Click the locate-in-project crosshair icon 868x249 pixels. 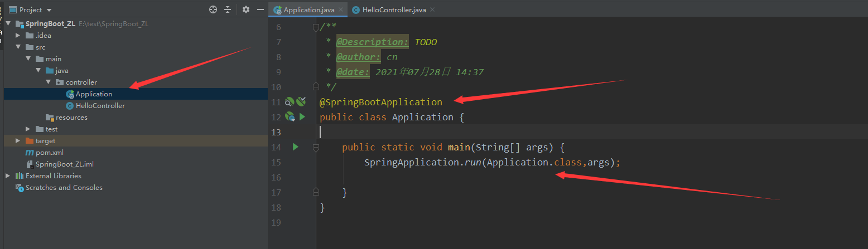click(x=213, y=9)
